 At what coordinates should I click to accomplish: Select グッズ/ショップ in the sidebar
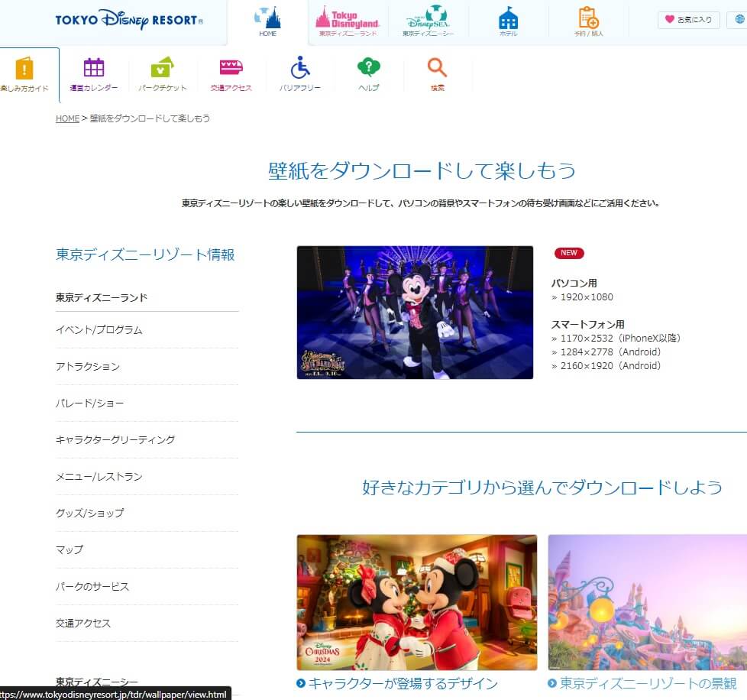pos(90,514)
